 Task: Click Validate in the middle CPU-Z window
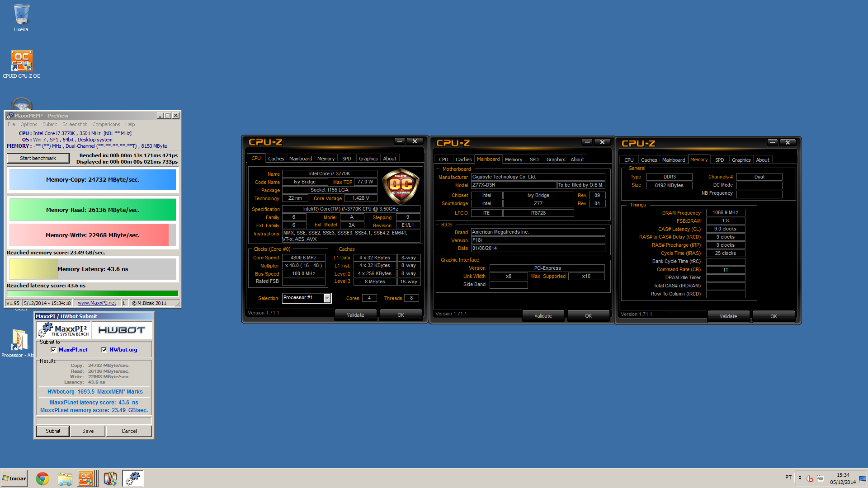[543, 316]
